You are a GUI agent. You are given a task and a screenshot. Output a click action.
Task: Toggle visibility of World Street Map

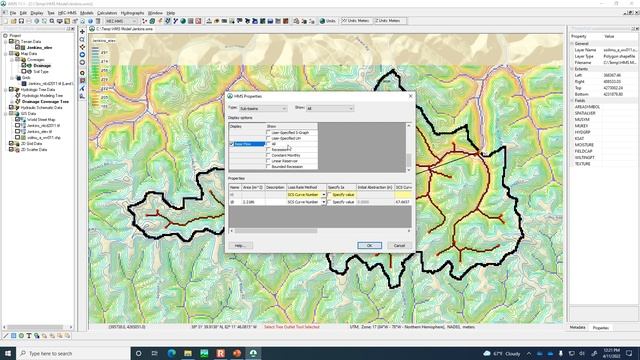pos(18,120)
